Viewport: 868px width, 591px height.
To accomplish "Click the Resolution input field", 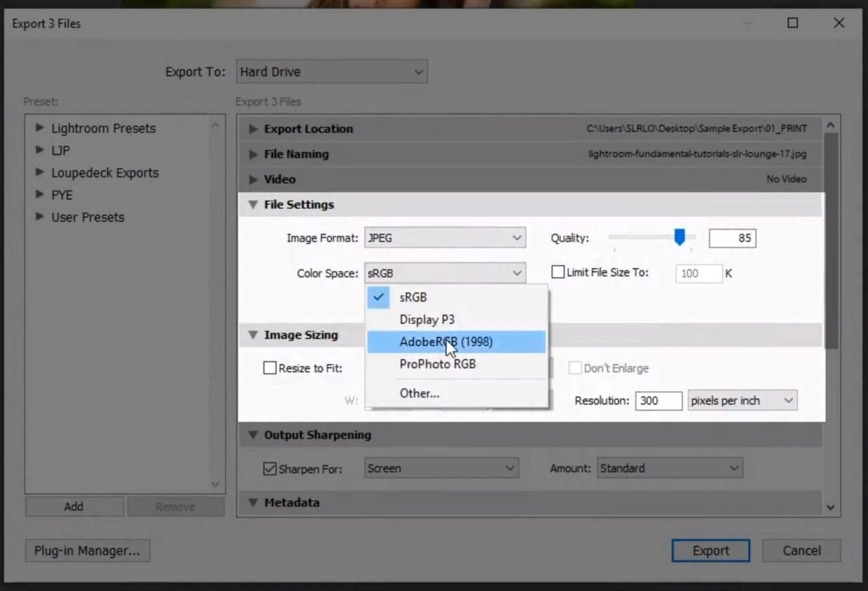I will click(x=659, y=400).
